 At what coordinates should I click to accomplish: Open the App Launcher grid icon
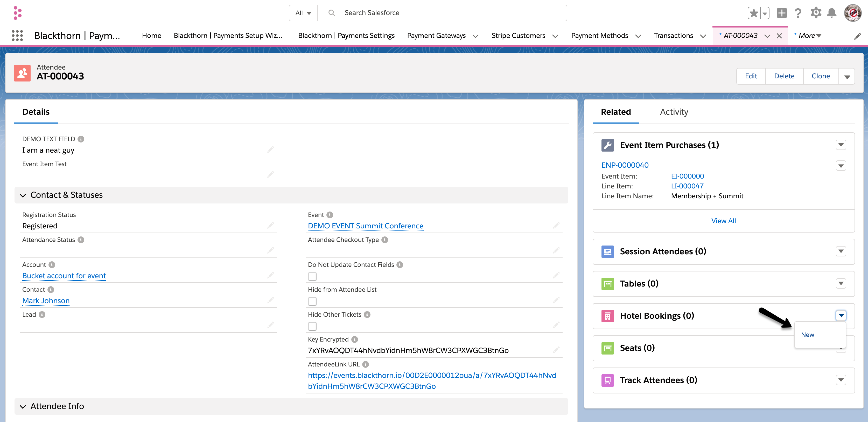(17, 35)
